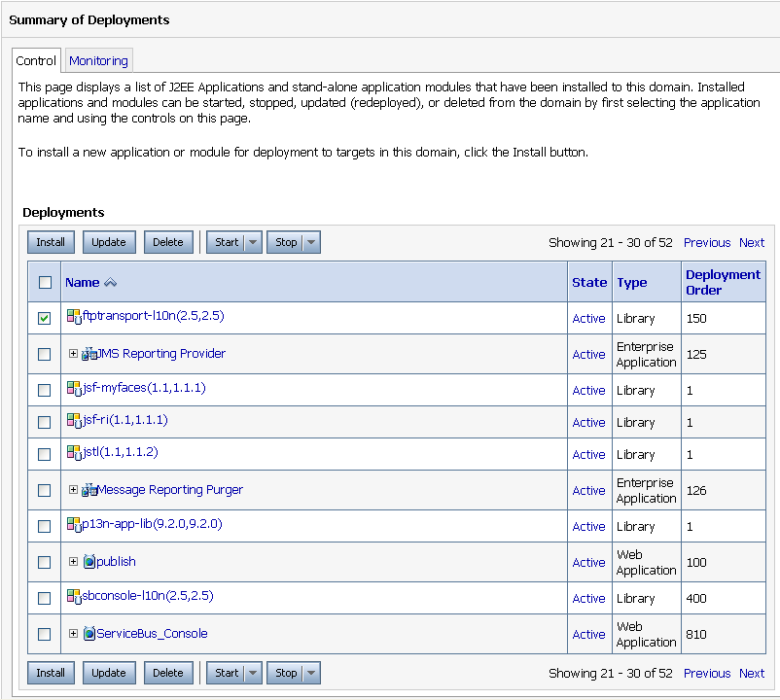Open the top Start button dropdown arrow
780x700 pixels.
(253, 242)
